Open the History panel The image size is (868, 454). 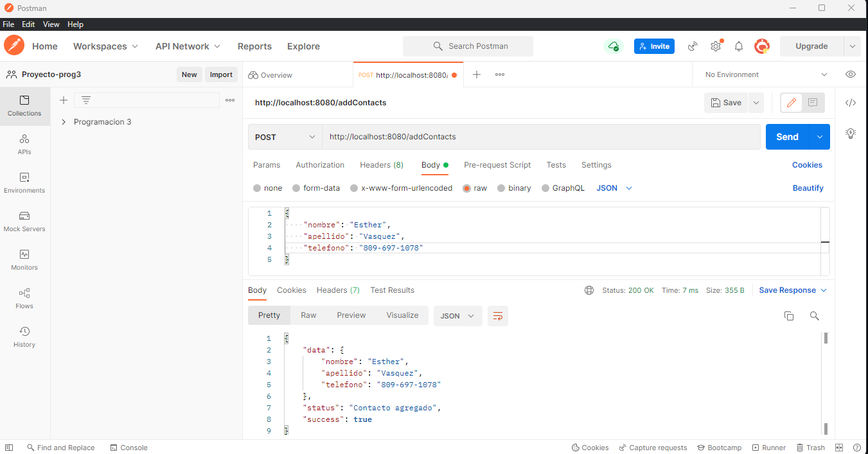(24, 337)
